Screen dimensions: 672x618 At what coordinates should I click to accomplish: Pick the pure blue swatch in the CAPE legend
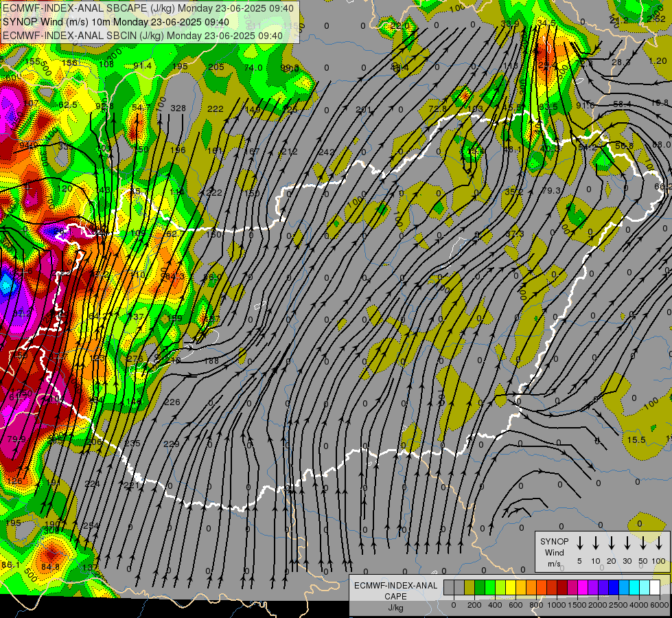click(613, 588)
